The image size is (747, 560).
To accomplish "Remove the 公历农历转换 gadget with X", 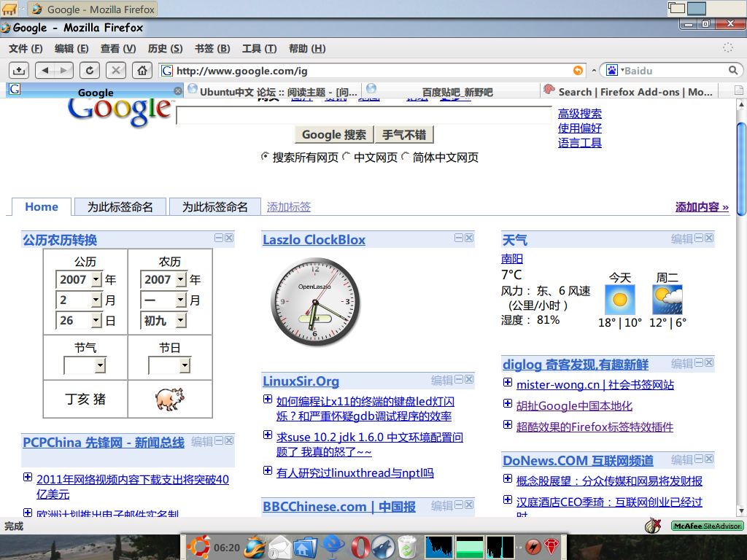I will coord(229,238).
